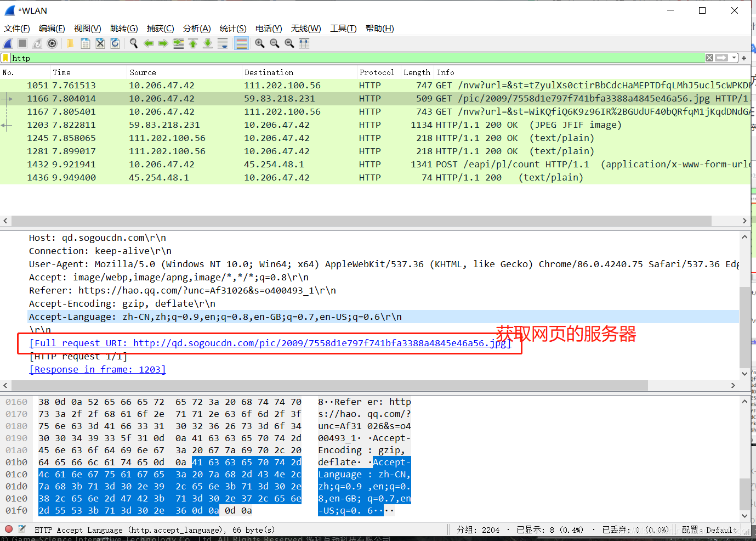Go back in packet history arrow
Image resolution: width=756 pixels, height=541 pixels.
149,43
